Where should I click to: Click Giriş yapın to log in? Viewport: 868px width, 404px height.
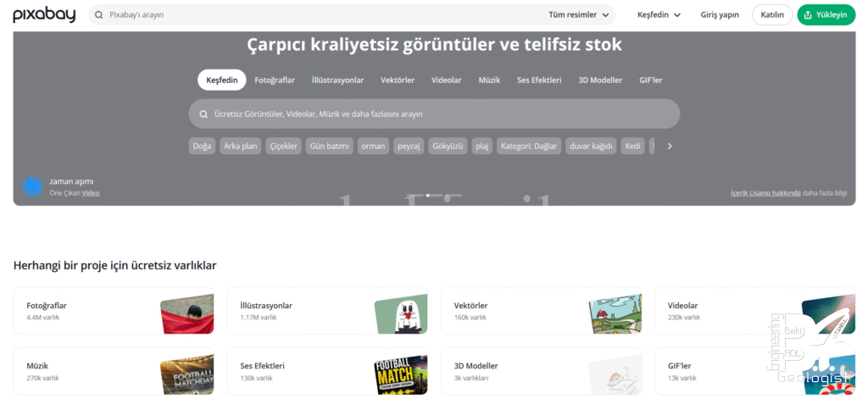click(x=720, y=15)
